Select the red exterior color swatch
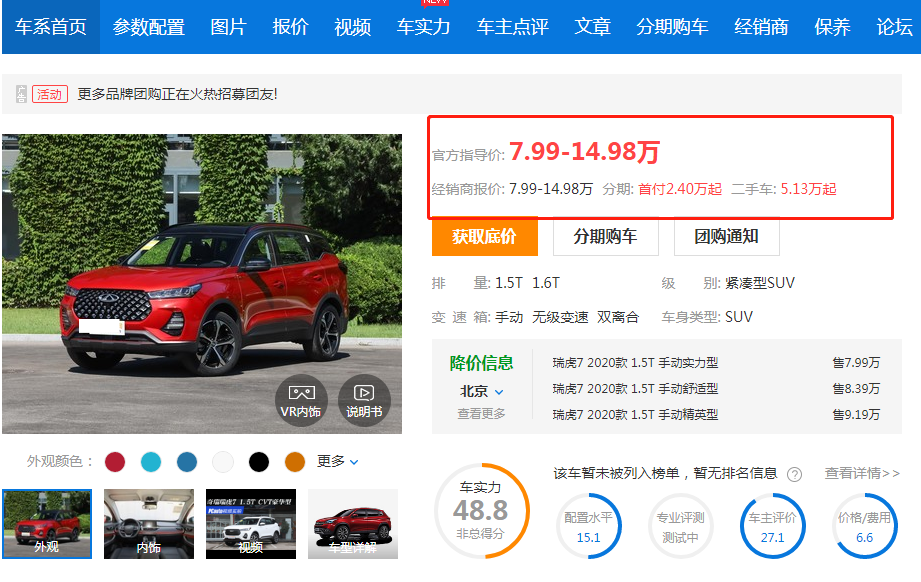 (x=117, y=462)
